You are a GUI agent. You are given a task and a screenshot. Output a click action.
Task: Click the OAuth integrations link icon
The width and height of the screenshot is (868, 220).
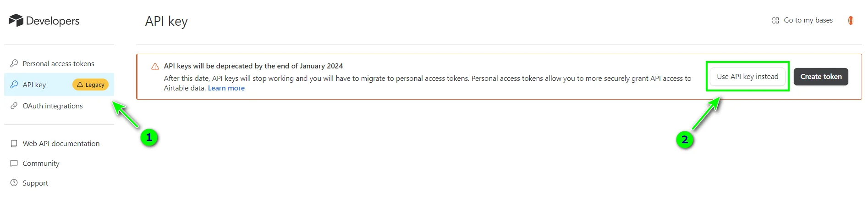[14, 106]
